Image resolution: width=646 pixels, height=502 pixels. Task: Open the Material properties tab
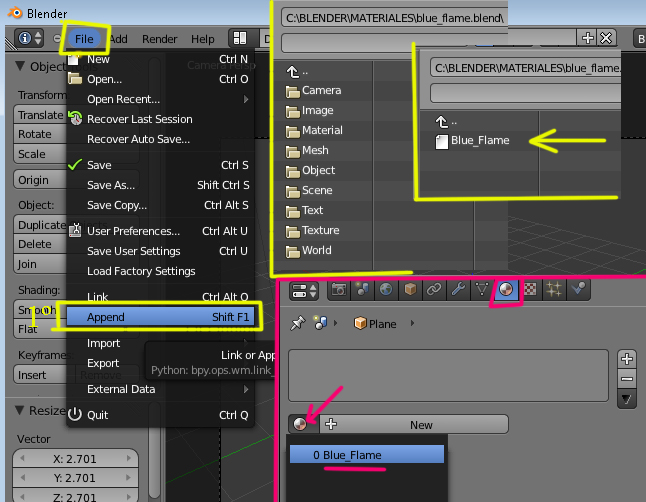[x=506, y=289]
